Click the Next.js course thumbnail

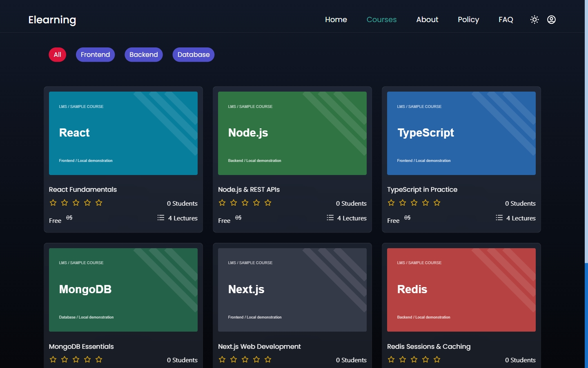click(x=292, y=290)
